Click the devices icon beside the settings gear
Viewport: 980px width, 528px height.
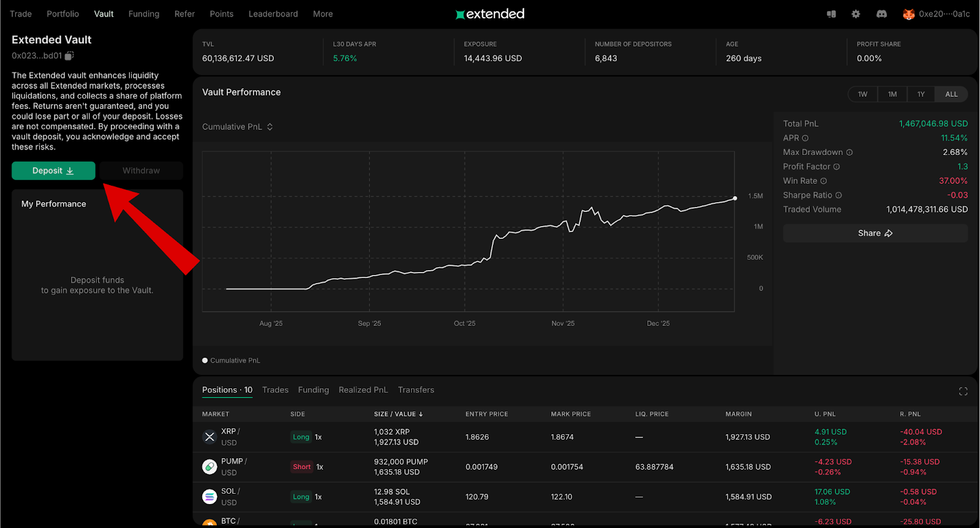pyautogui.click(x=831, y=14)
